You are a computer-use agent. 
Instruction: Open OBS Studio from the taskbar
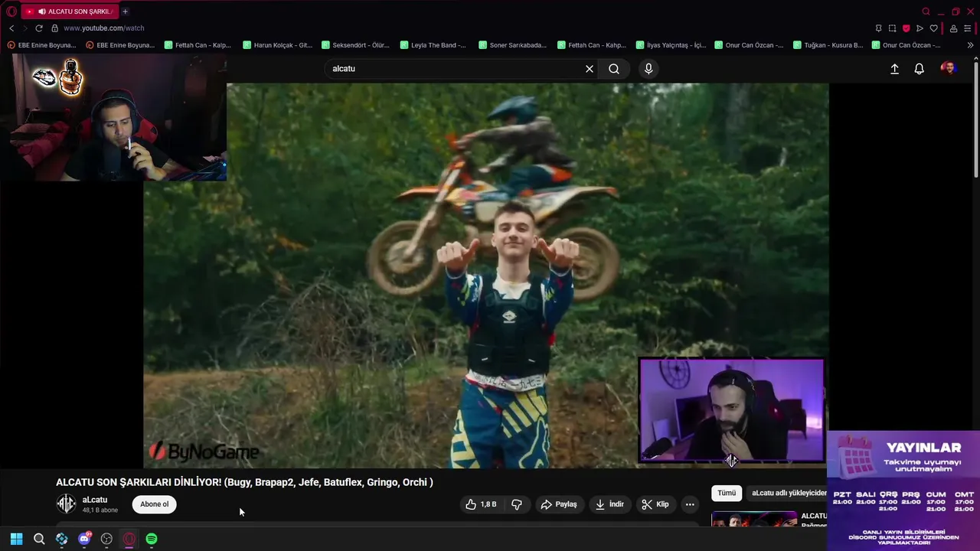tap(106, 539)
